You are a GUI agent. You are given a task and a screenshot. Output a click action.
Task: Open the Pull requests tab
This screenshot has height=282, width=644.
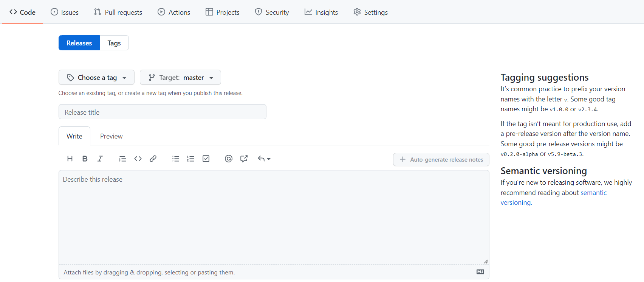click(118, 12)
